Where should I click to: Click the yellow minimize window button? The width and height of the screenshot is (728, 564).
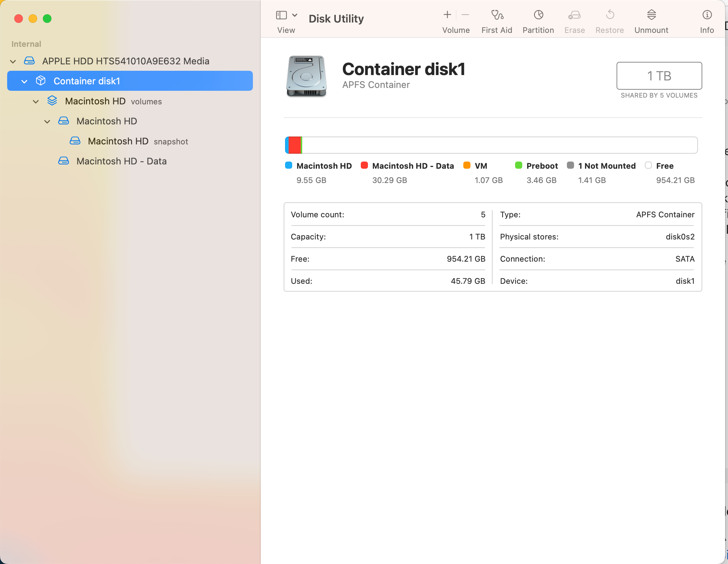(33, 19)
